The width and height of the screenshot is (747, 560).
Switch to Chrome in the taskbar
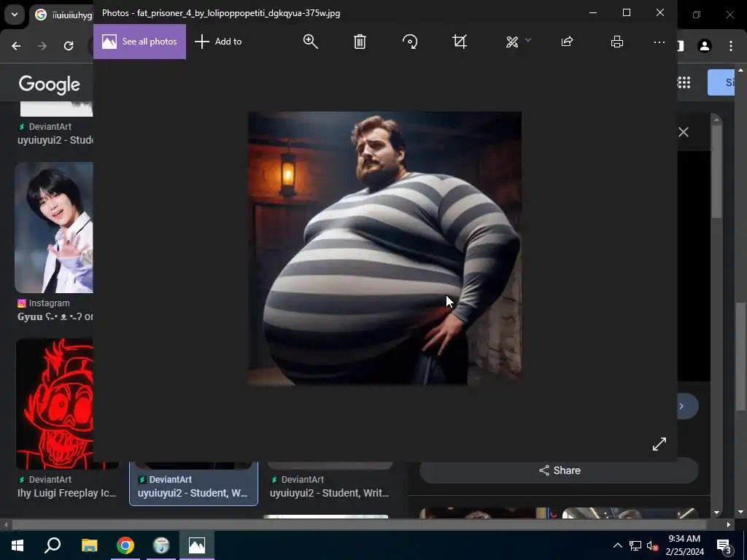click(x=125, y=545)
